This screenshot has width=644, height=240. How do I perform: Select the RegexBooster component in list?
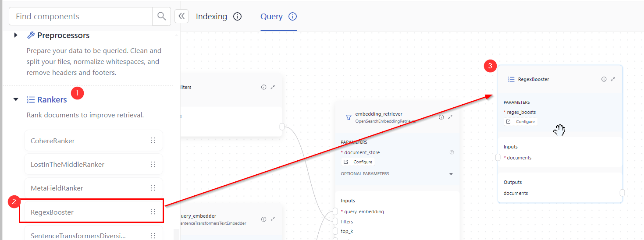point(93,212)
